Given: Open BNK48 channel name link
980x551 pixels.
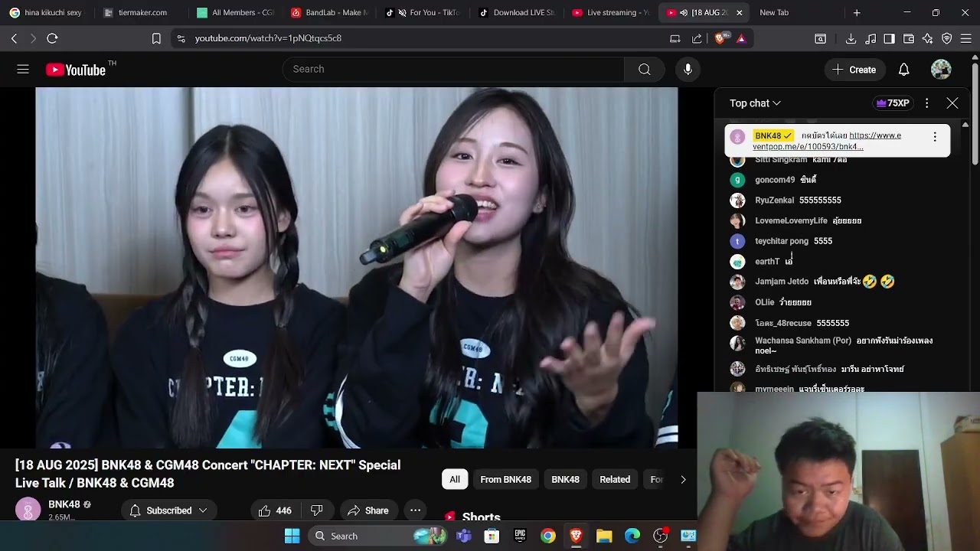Looking at the screenshot, I should (x=64, y=504).
